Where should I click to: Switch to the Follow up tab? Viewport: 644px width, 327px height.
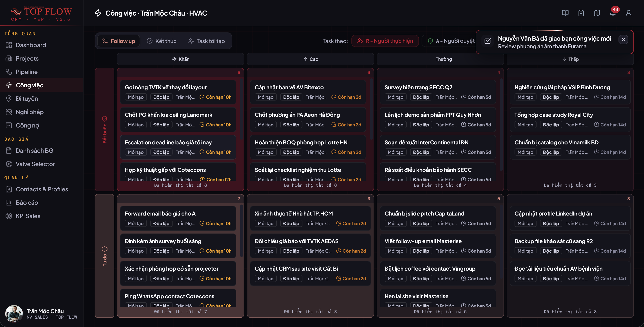(x=118, y=41)
